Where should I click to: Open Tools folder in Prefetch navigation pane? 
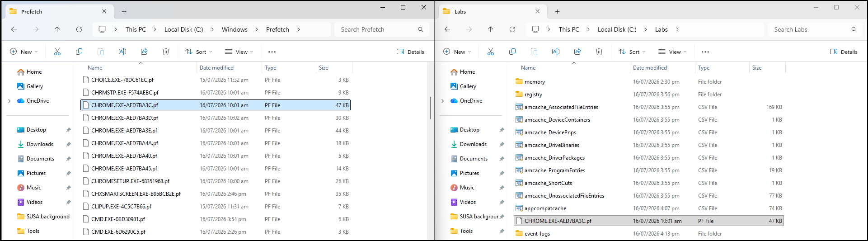click(x=33, y=231)
